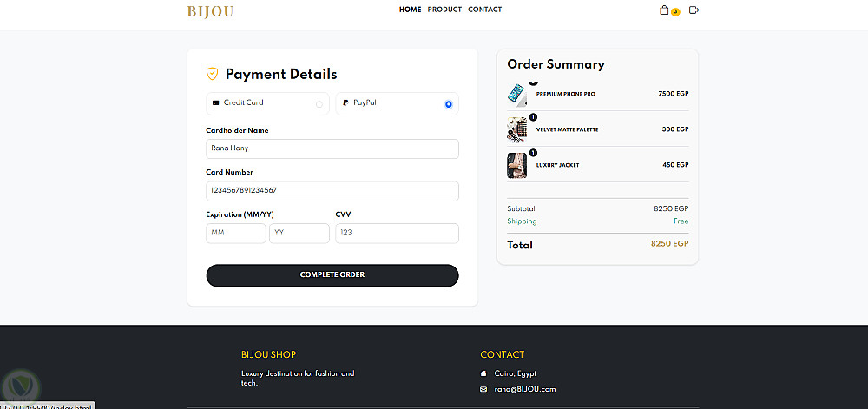The height and width of the screenshot is (409, 868).
Task: Click the shield icon beside Payment Details
Action: pos(212,74)
